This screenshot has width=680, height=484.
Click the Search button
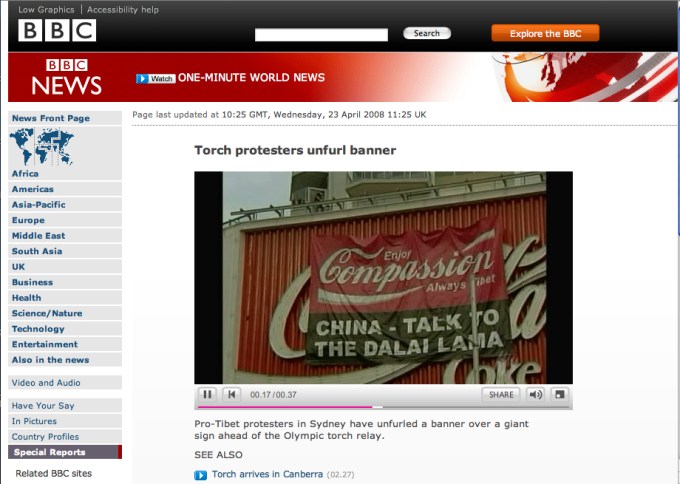[x=427, y=33]
